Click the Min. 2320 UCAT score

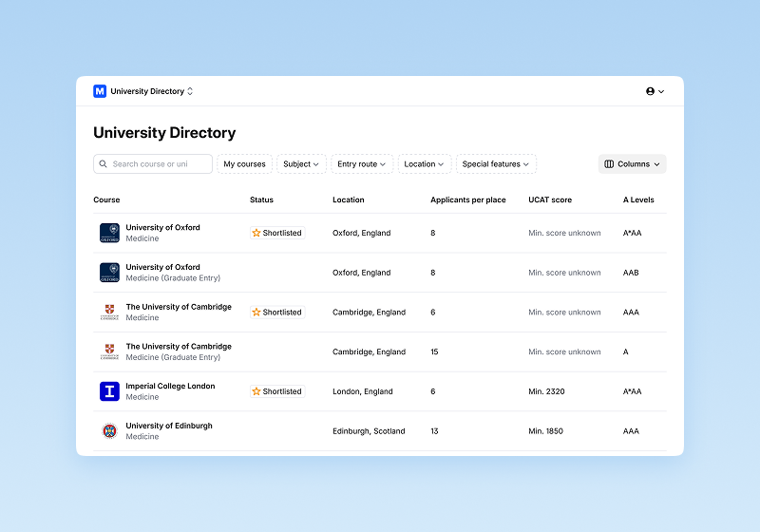point(547,391)
